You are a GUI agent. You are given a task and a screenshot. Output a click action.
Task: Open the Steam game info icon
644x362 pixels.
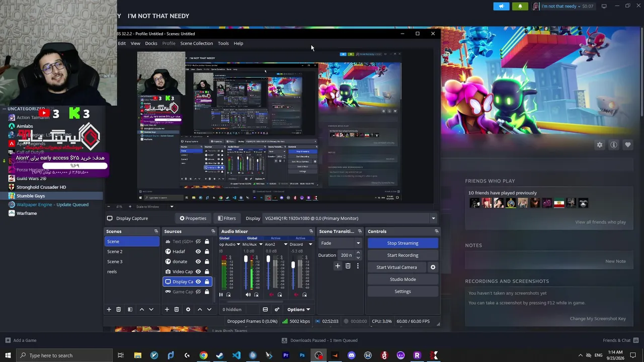pyautogui.click(x=614, y=145)
